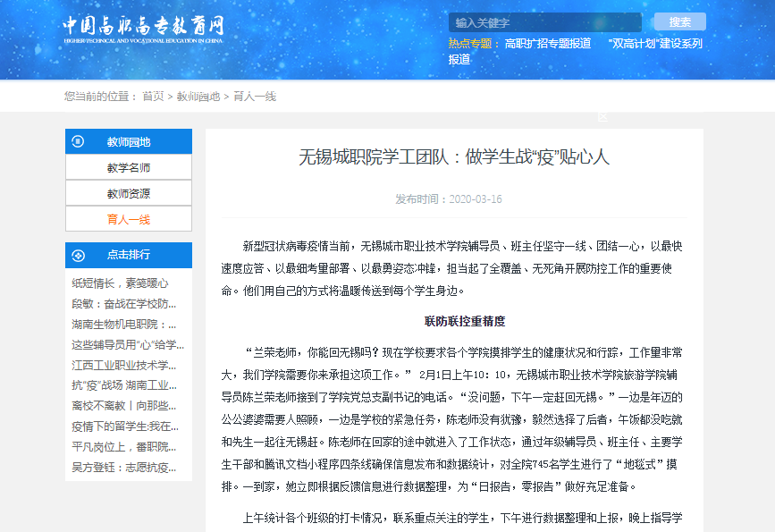Open ranking article 段敏：奋战在学校防...
Screen dimensions: 775x532
(x=124, y=304)
